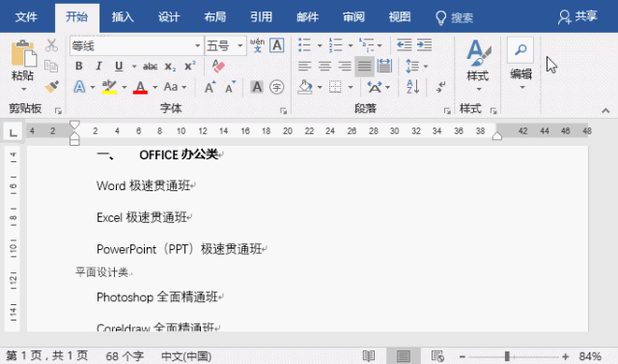The image size is (618, 364).
Task: Click 84% zoom level
Action: click(590, 356)
